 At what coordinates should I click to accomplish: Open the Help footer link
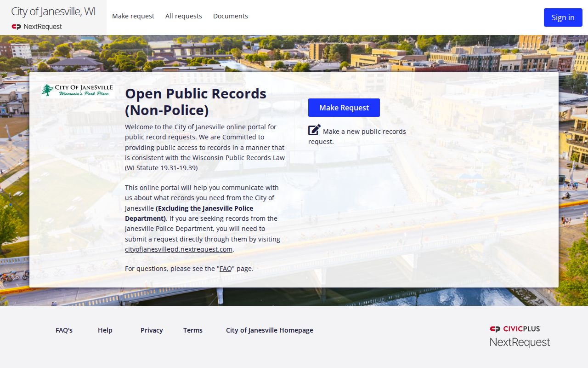(105, 330)
